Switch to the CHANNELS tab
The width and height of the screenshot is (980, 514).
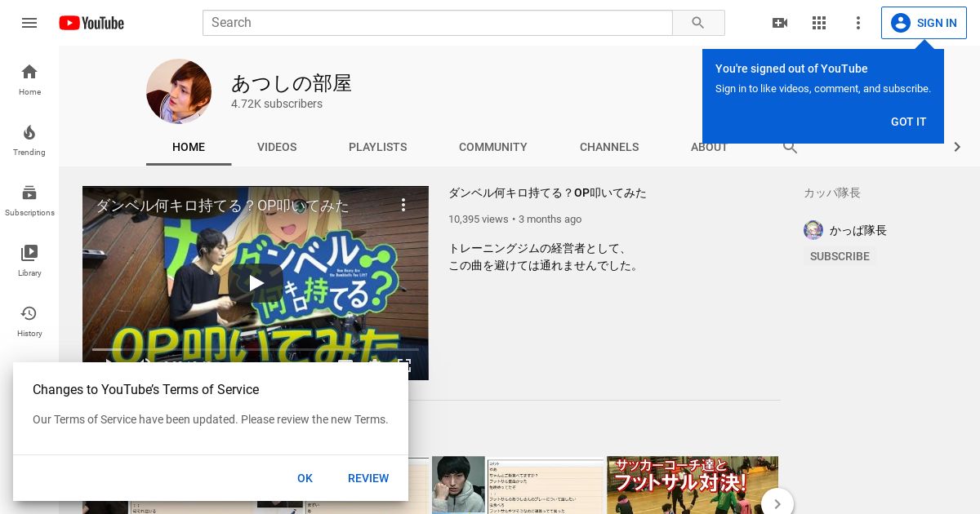[609, 147]
